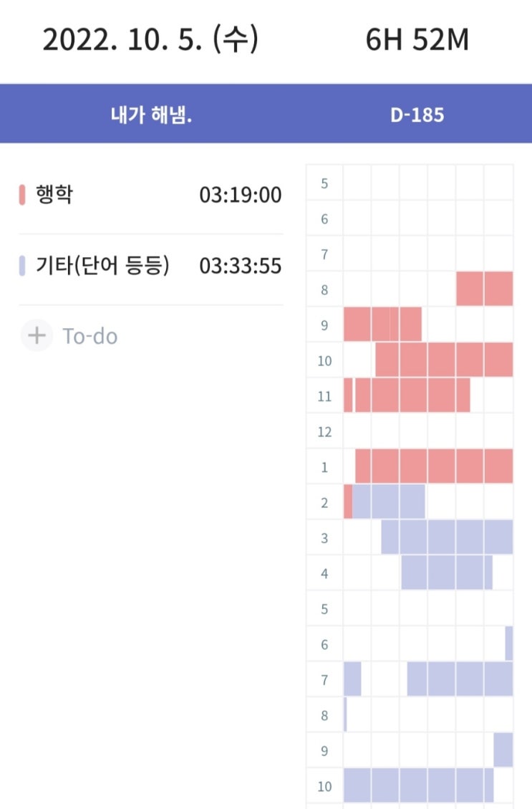Viewport: 532px width, 809px height.
Task: Tap the 6H 52M total time
Action: (x=417, y=39)
